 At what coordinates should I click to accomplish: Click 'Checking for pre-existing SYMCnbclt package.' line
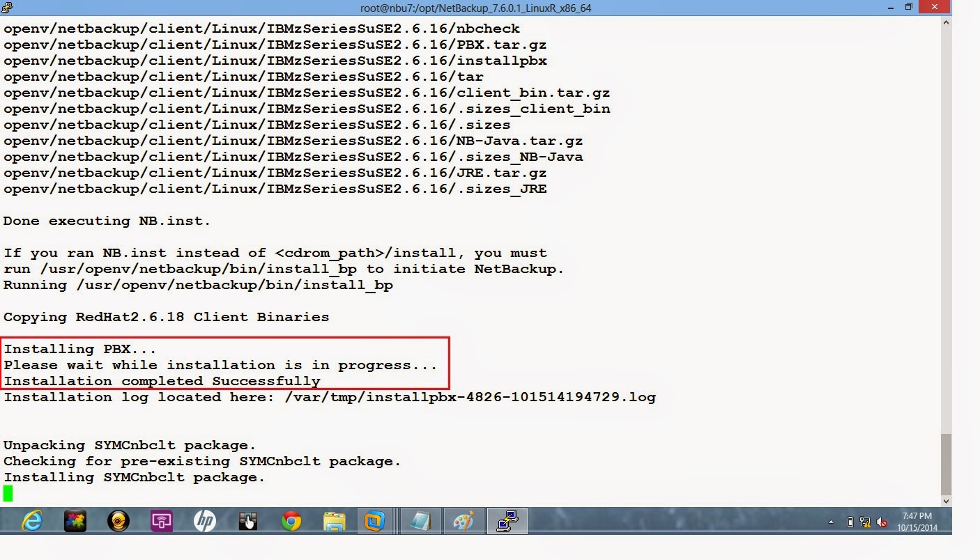202,461
